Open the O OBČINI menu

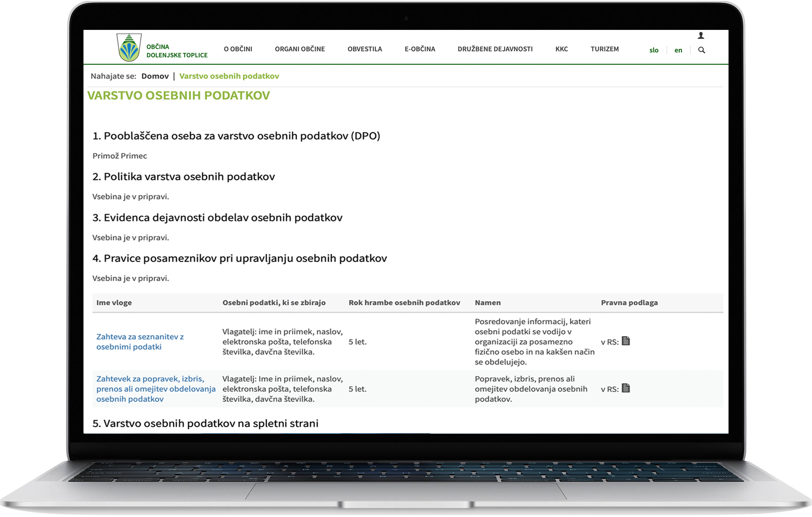[x=238, y=49]
